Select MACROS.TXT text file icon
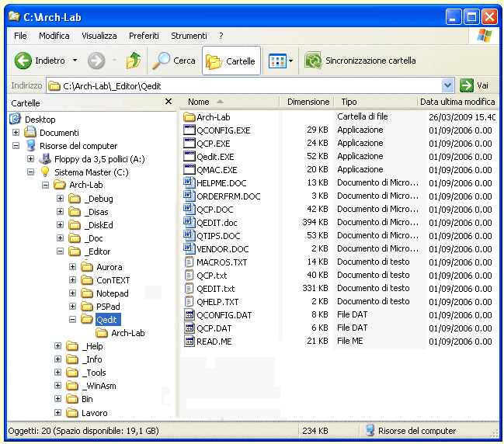This screenshot has width=504, height=444. point(189,262)
